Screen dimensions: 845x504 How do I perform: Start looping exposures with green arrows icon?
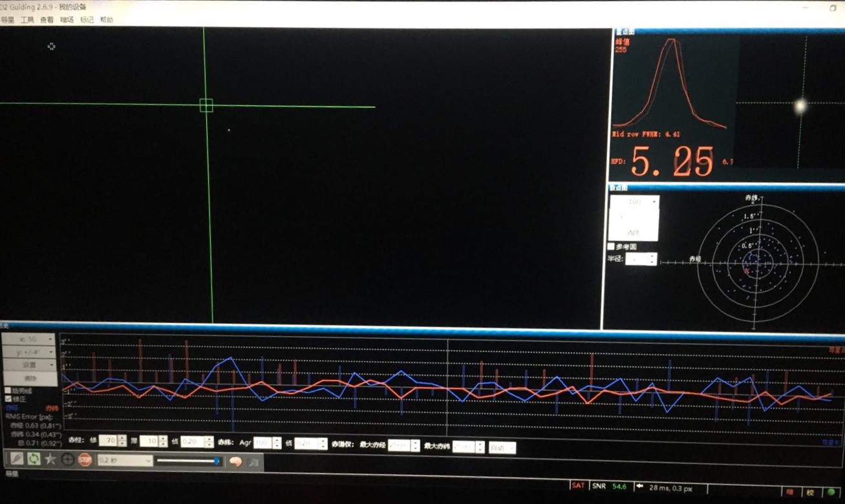(x=34, y=459)
